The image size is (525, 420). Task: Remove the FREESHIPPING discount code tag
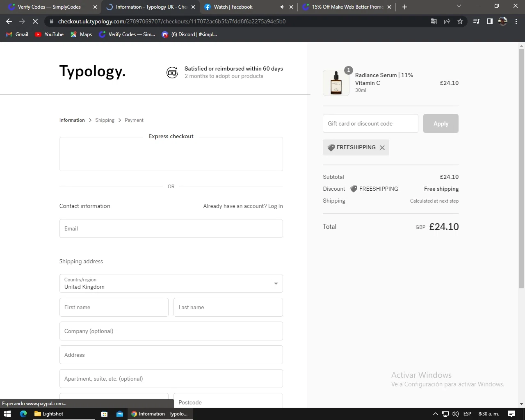tap(382, 148)
